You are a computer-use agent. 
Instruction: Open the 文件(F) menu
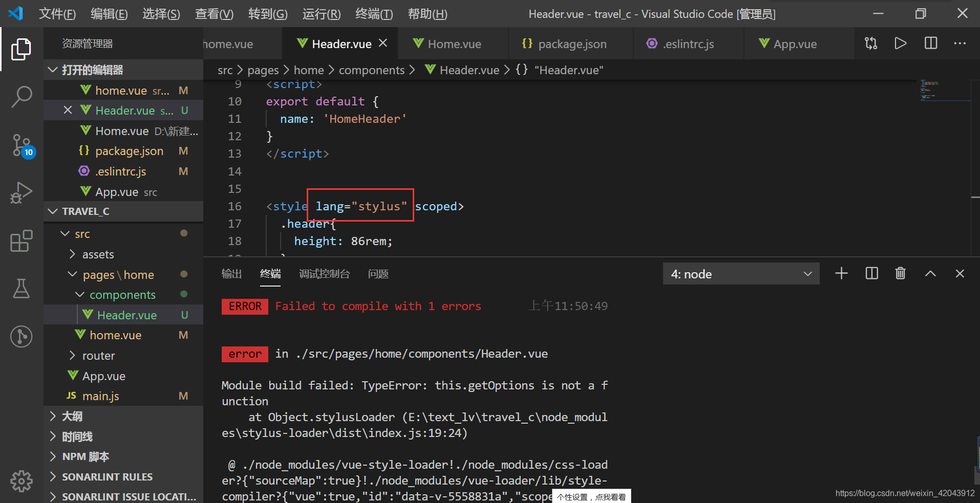(x=57, y=14)
